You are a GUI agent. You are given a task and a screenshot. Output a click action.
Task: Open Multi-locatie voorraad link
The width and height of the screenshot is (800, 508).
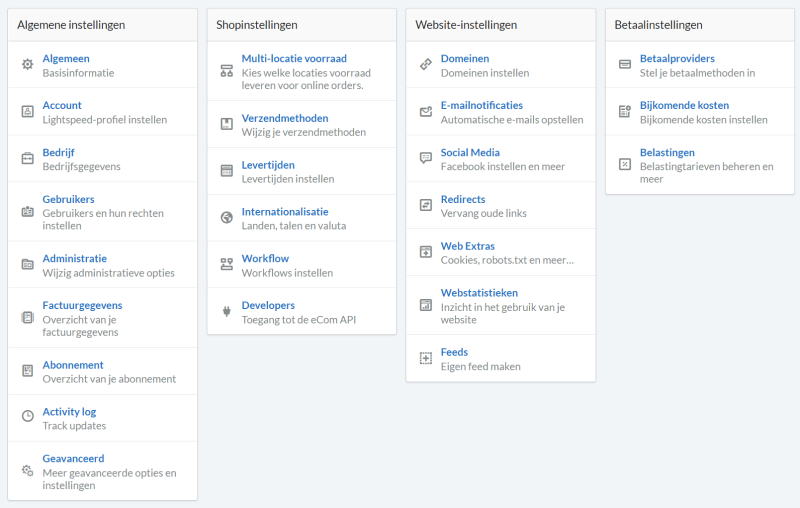pos(294,59)
